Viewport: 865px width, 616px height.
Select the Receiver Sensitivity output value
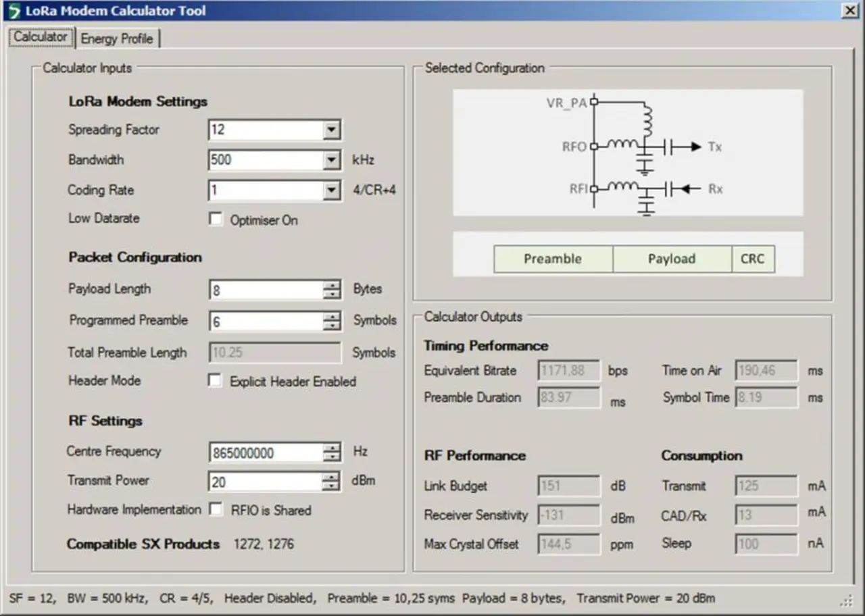point(569,515)
